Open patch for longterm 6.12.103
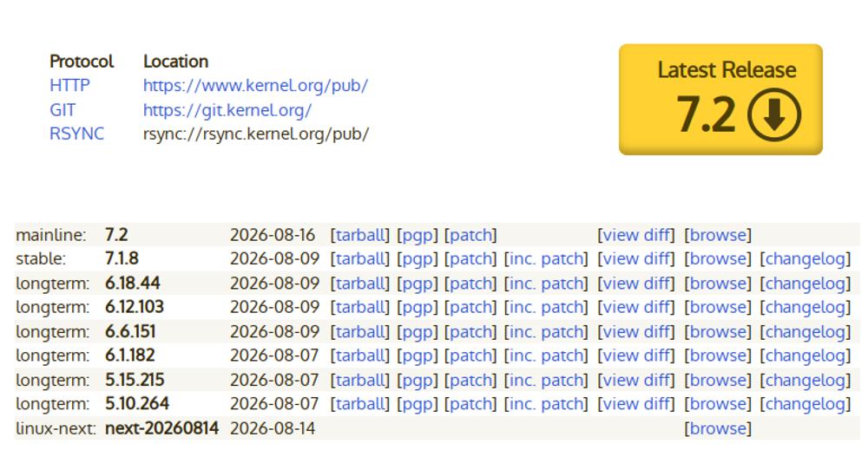 click(x=470, y=307)
